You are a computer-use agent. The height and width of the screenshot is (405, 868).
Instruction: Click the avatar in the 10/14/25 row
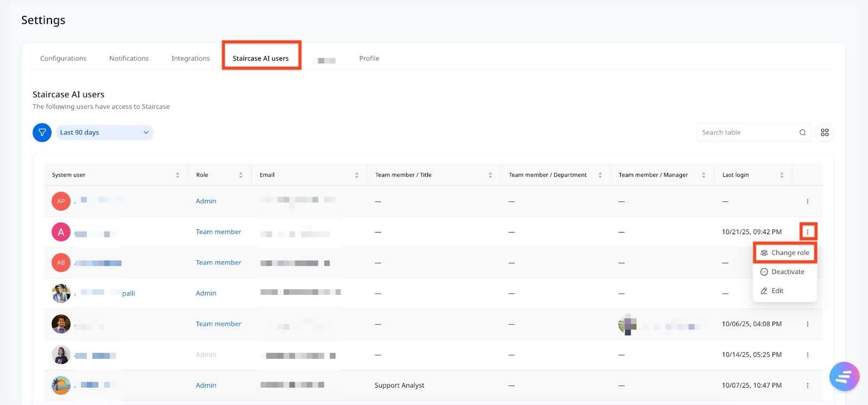click(x=61, y=355)
